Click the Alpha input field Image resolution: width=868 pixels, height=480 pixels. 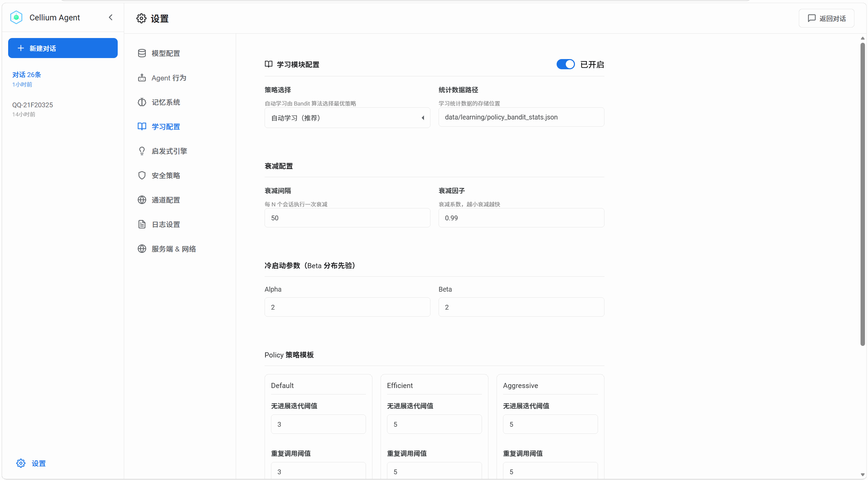pos(347,307)
